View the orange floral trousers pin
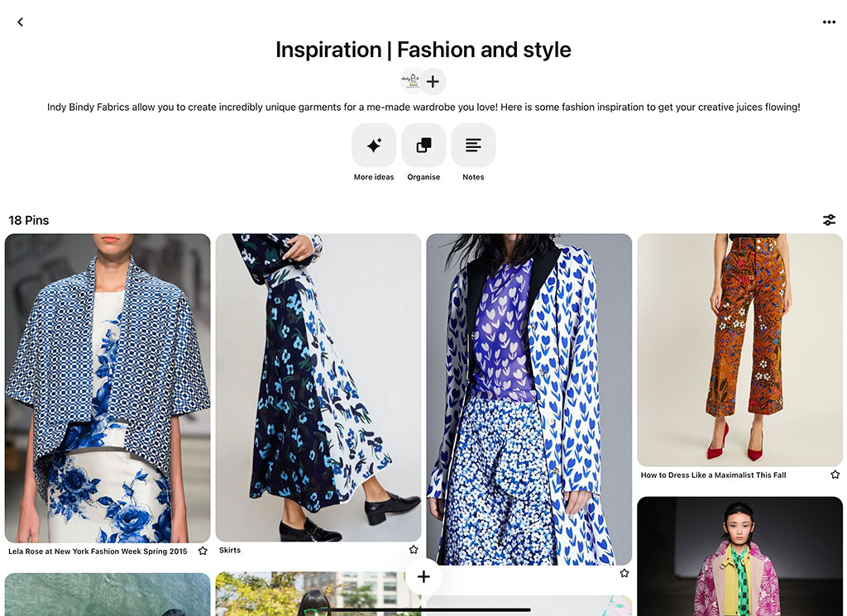The width and height of the screenshot is (847, 616). point(739,350)
